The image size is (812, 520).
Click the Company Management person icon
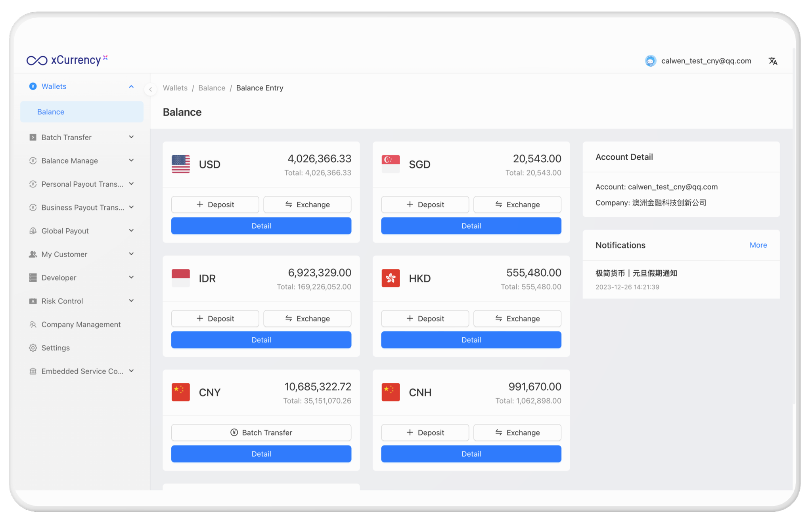click(33, 325)
